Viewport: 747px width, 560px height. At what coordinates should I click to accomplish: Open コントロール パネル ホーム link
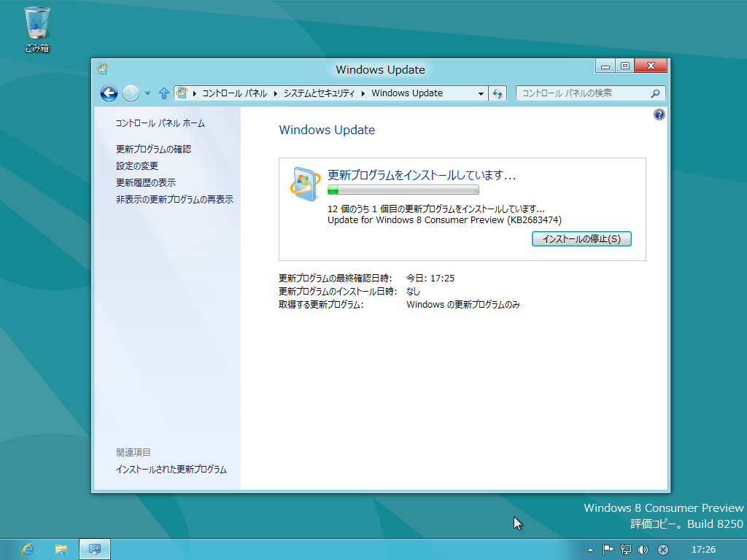click(x=160, y=123)
